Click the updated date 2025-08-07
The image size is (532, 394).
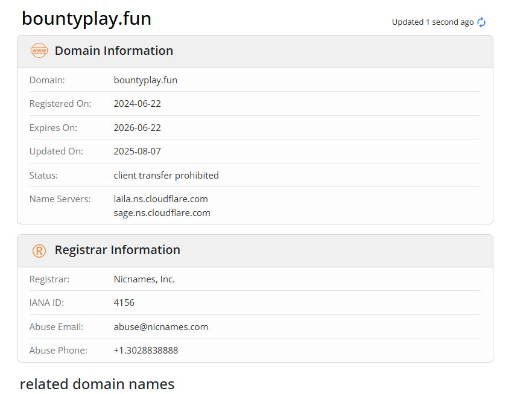click(x=137, y=151)
